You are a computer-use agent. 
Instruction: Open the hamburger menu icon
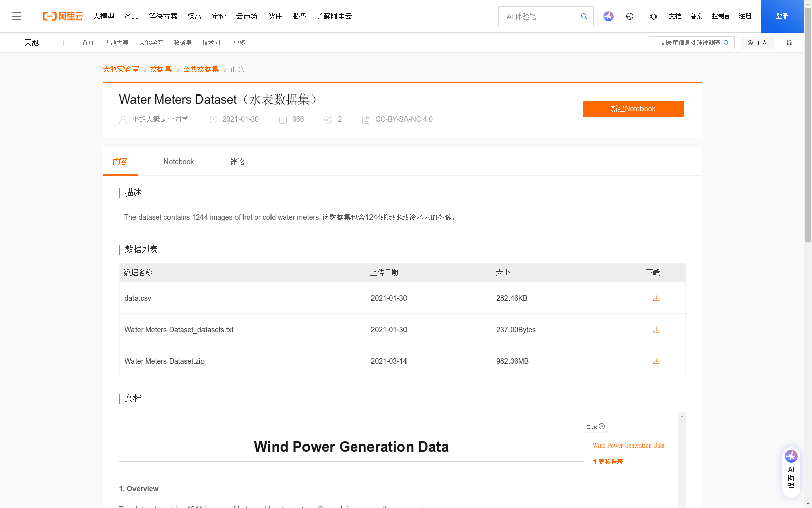(16, 16)
